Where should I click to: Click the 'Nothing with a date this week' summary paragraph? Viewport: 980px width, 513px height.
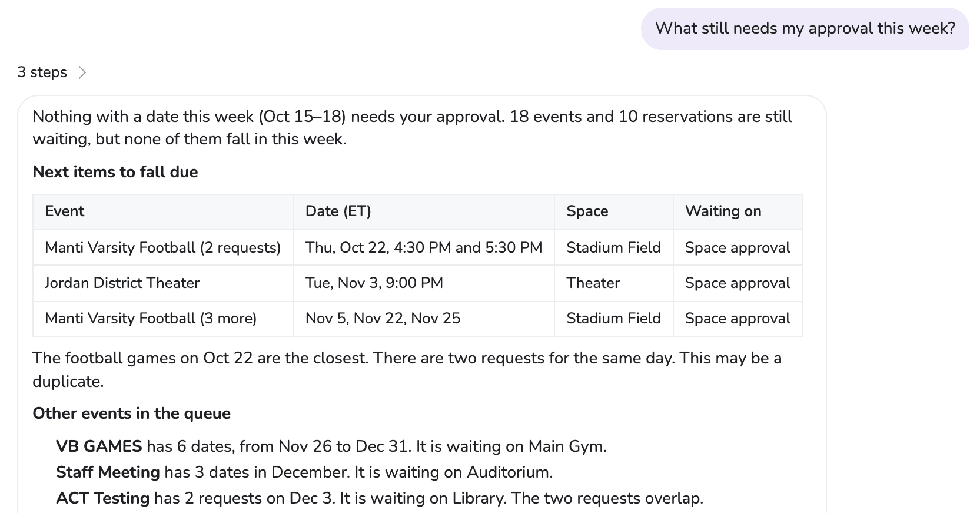412,128
